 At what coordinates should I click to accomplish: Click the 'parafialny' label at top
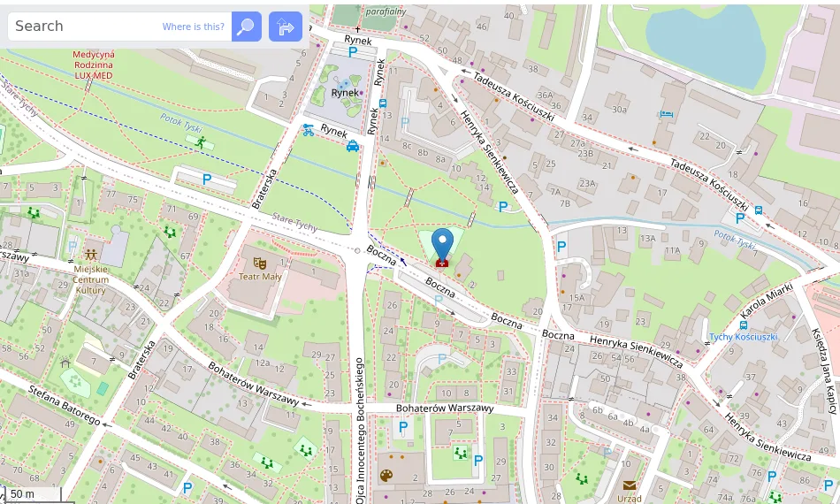pos(386,11)
